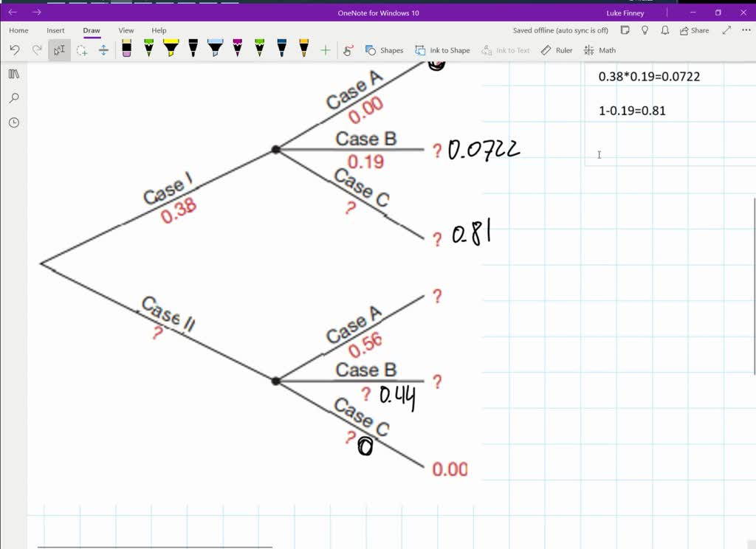Viewport: 756px width, 549px height.
Task: Activate Lasso Select
Action: pyautogui.click(x=81, y=49)
